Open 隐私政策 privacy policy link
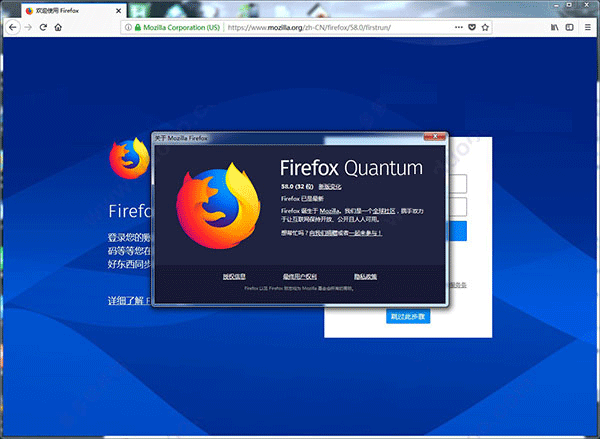The width and height of the screenshot is (600, 439). click(x=365, y=276)
